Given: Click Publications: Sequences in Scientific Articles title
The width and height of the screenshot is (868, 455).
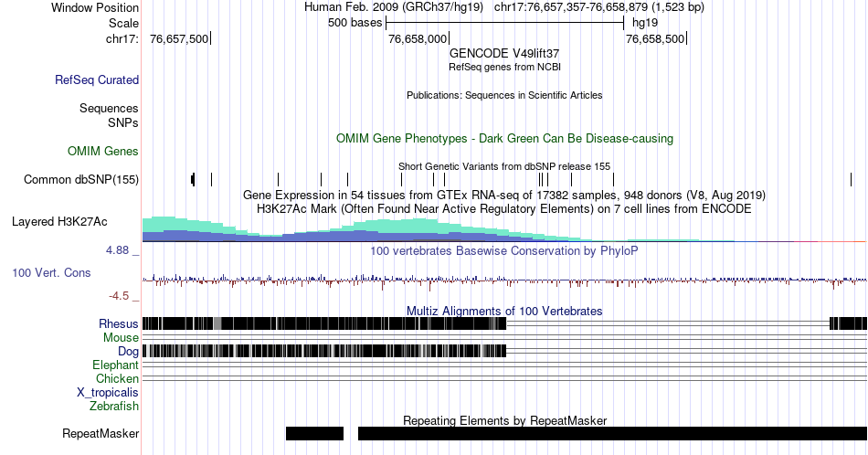Looking at the screenshot, I should [504, 95].
